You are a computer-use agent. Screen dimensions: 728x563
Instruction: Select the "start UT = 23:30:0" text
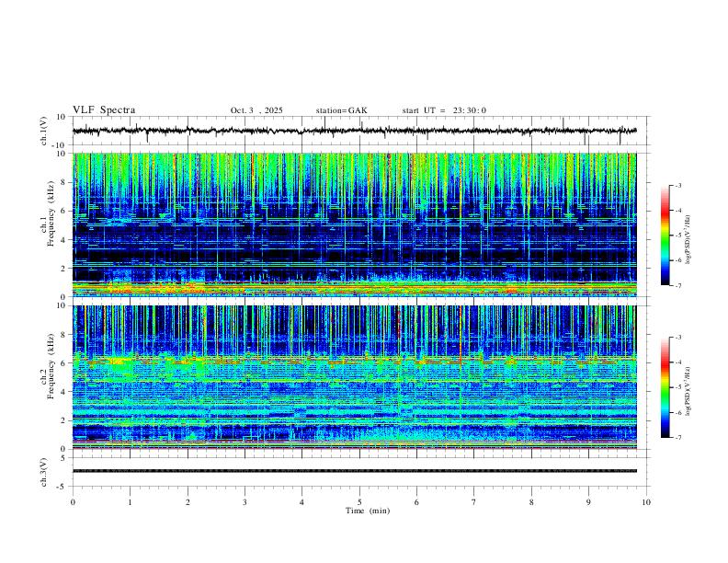pos(444,110)
